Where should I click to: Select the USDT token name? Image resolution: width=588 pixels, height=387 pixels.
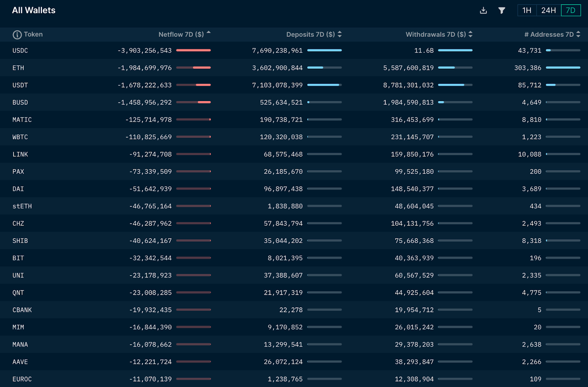tap(20, 85)
